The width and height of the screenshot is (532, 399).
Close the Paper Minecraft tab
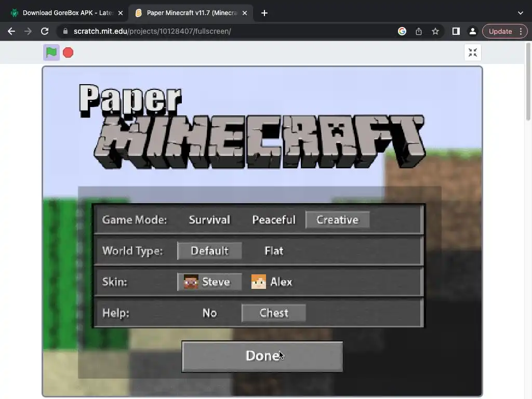point(245,13)
